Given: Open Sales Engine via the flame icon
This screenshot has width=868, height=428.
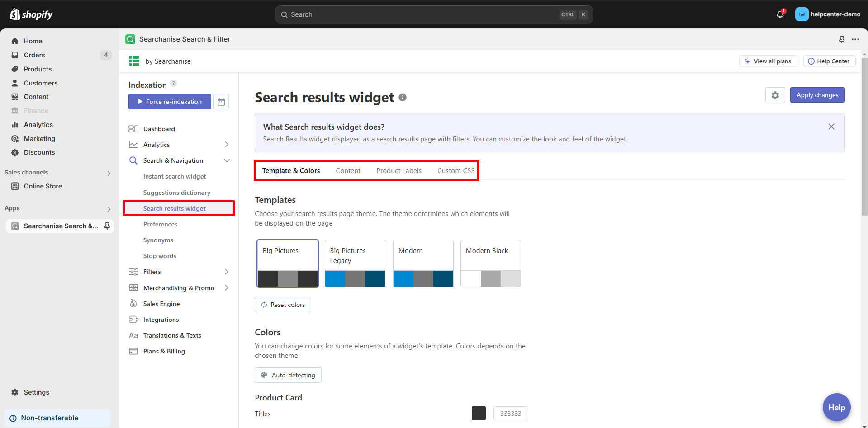Looking at the screenshot, I should tap(133, 303).
